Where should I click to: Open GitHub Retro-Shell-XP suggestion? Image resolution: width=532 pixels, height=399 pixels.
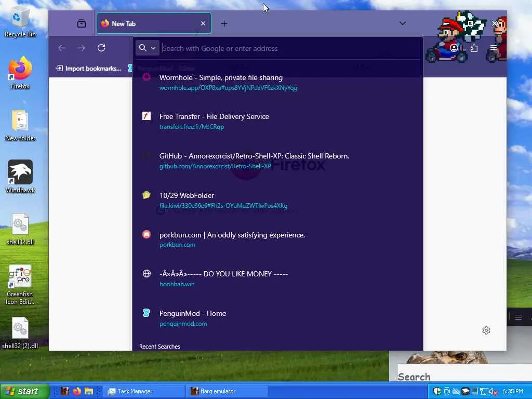click(x=254, y=156)
